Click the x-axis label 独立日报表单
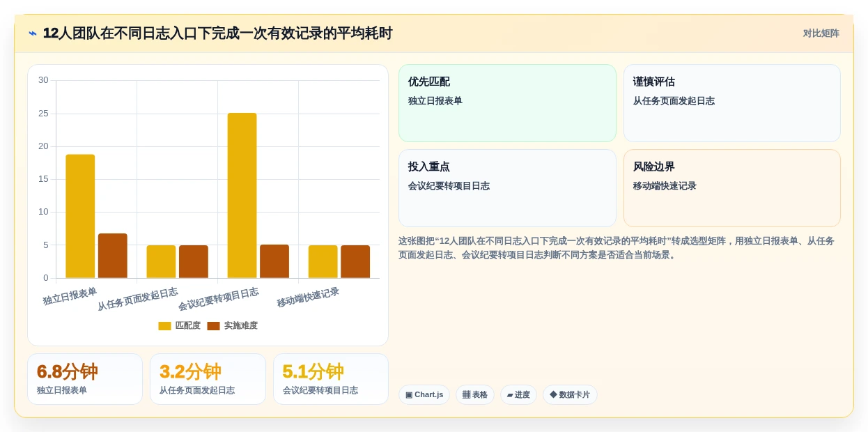 tap(70, 296)
